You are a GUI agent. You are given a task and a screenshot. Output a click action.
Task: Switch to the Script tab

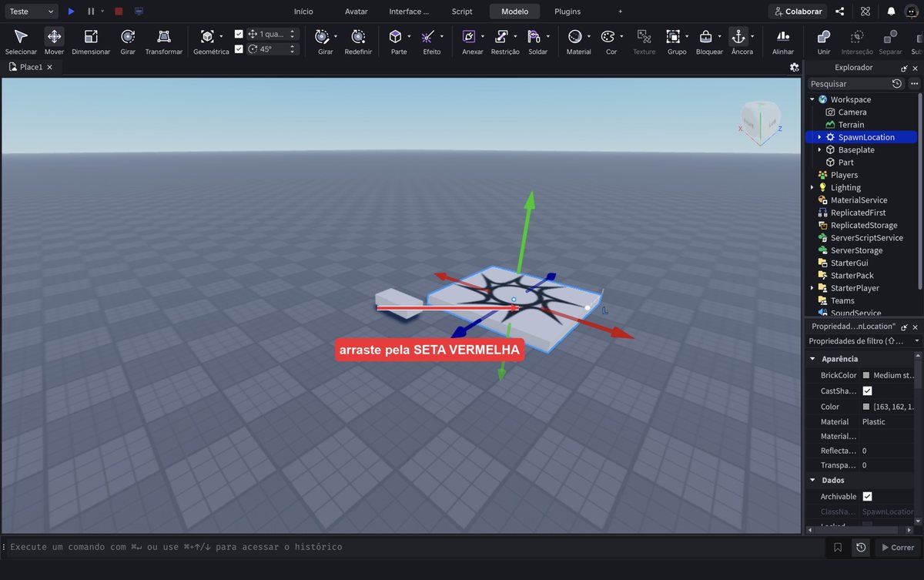click(462, 12)
